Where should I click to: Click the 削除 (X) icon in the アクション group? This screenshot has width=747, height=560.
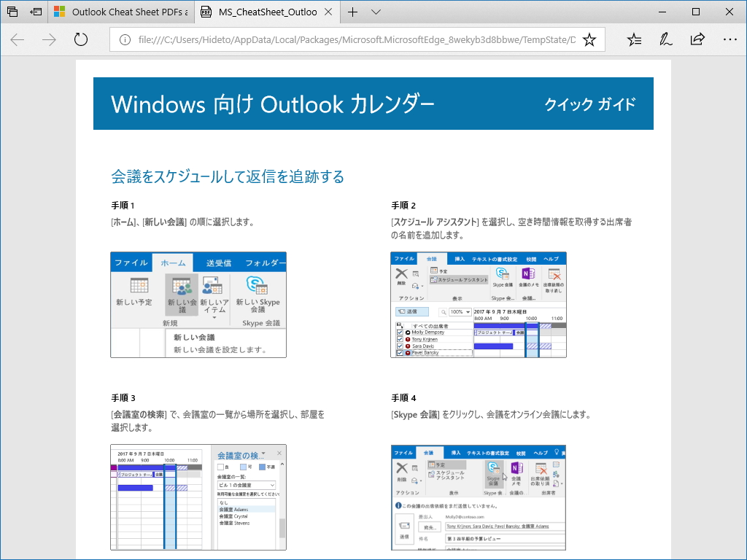click(x=400, y=273)
